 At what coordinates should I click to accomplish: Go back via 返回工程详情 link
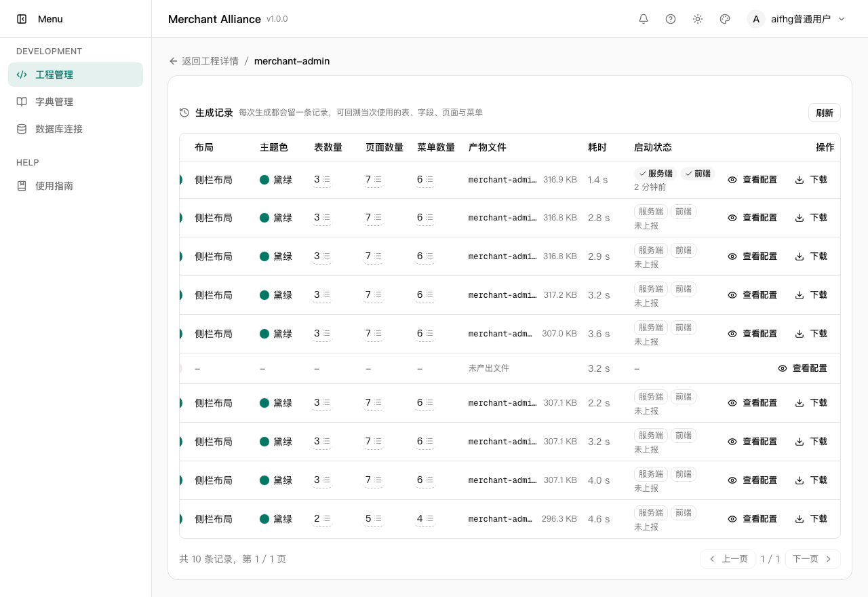[x=204, y=61]
